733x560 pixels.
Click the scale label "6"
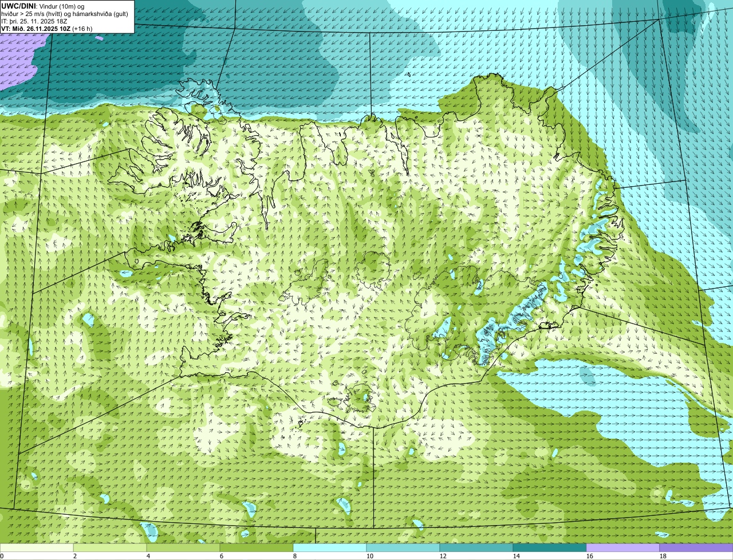click(222, 556)
